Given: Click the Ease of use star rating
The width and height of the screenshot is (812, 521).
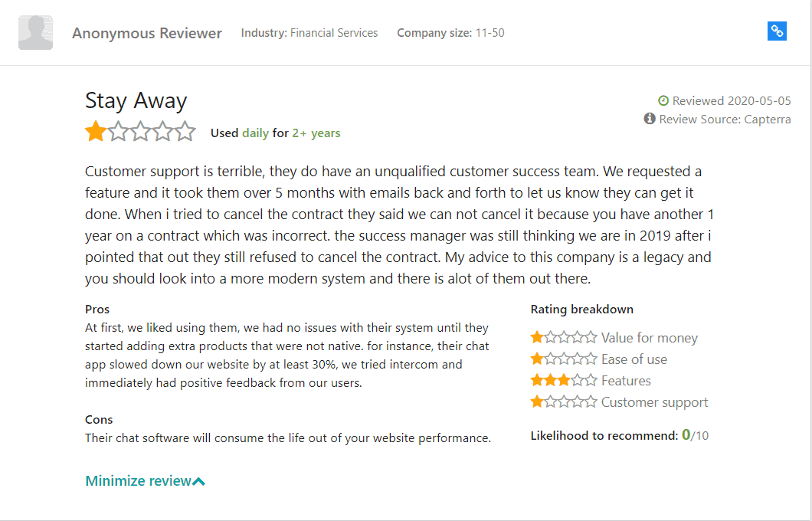Looking at the screenshot, I should [564, 359].
